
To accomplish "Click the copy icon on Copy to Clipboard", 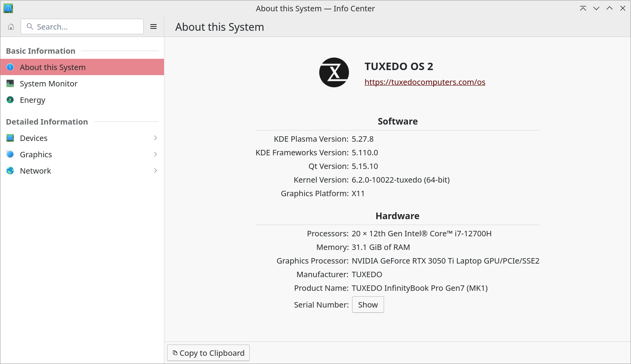I will (175, 353).
